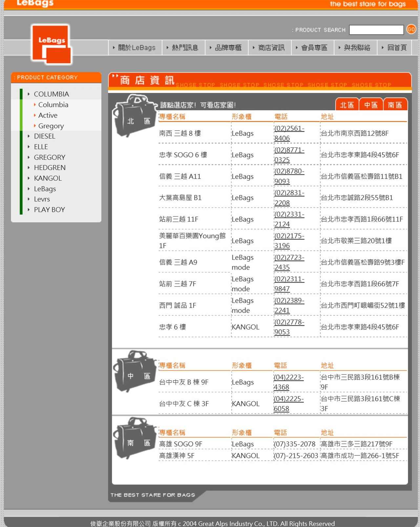Open the 會員專區 menu item
The height and width of the screenshot is (527, 420).
click(x=313, y=48)
